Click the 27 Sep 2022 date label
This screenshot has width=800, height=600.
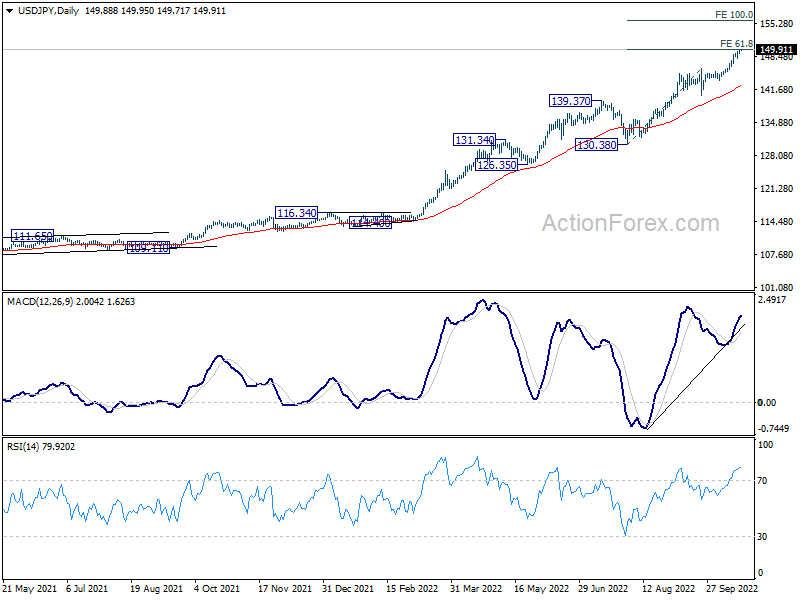click(x=732, y=589)
